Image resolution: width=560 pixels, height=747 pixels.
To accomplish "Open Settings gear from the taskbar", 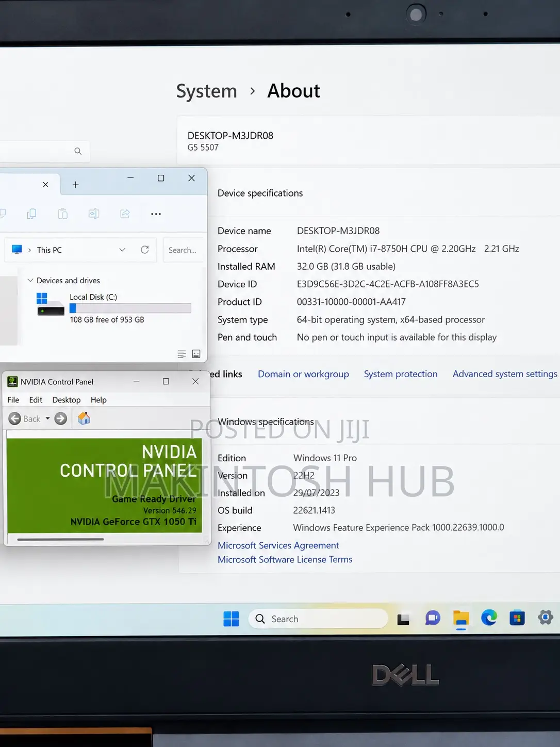I will coord(546,617).
